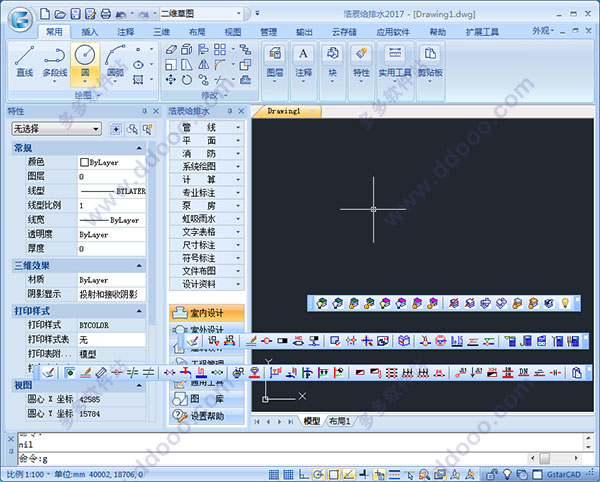Open the 剪贴板 clipboard button

[x=430, y=63]
